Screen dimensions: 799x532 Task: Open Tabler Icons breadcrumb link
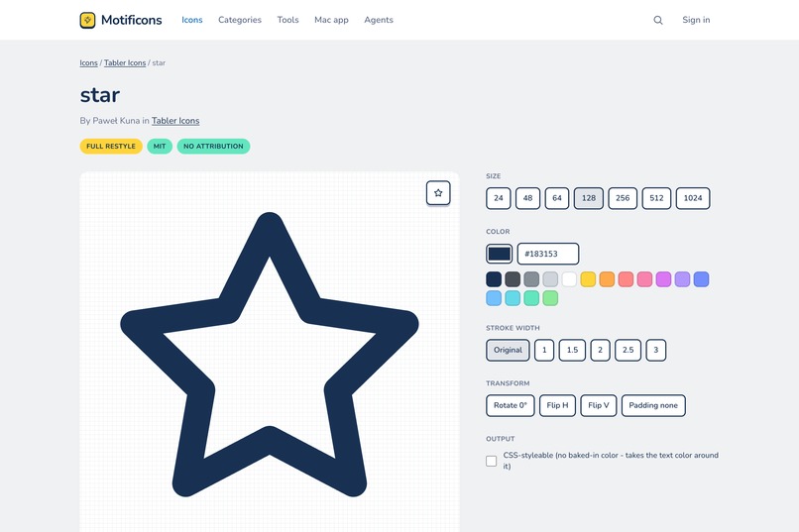click(x=125, y=62)
